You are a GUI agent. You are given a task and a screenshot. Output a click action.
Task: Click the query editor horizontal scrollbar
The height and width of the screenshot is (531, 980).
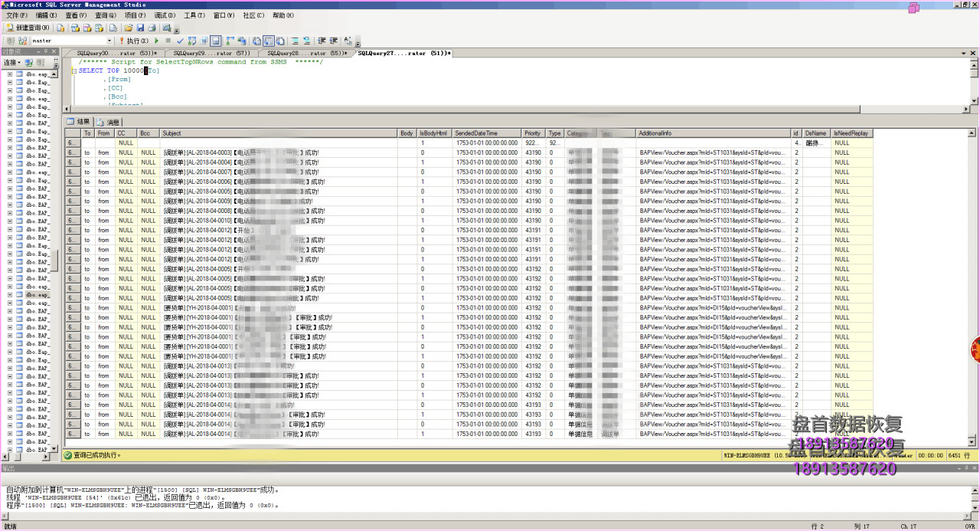[x=517, y=109]
